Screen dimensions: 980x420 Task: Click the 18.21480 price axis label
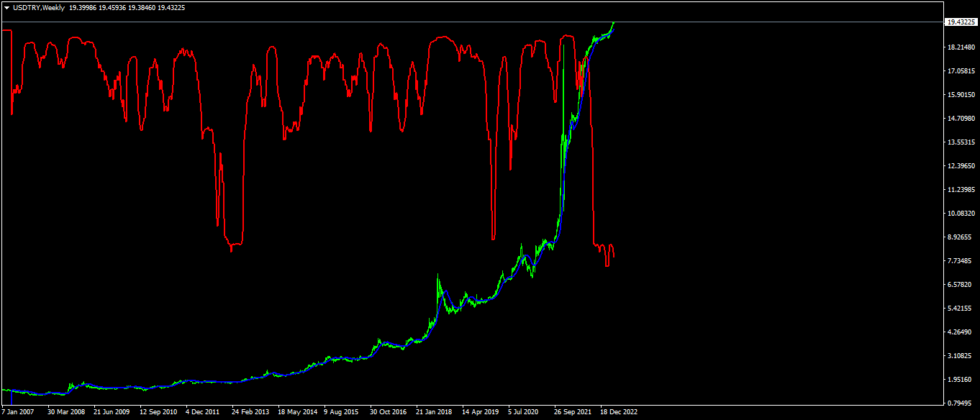[x=961, y=47]
